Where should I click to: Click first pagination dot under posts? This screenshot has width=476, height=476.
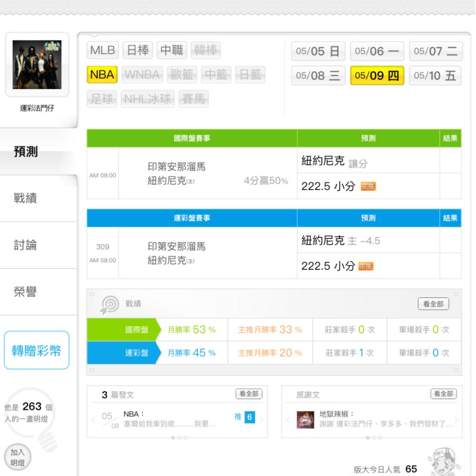173,438
